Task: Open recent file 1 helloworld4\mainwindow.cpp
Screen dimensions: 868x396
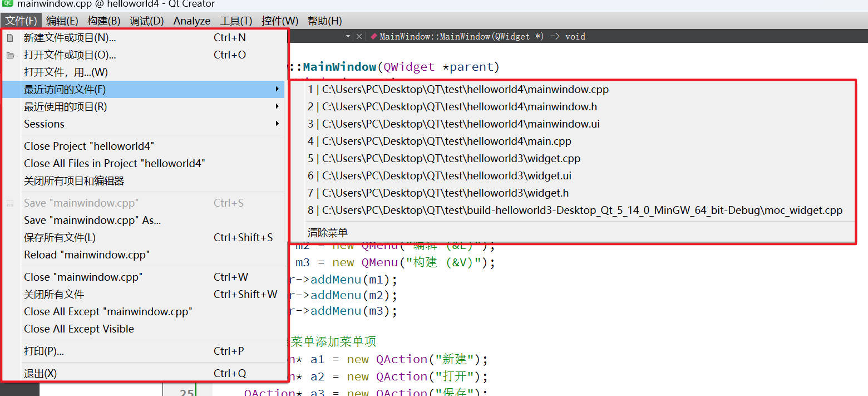Action: tap(572, 89)
